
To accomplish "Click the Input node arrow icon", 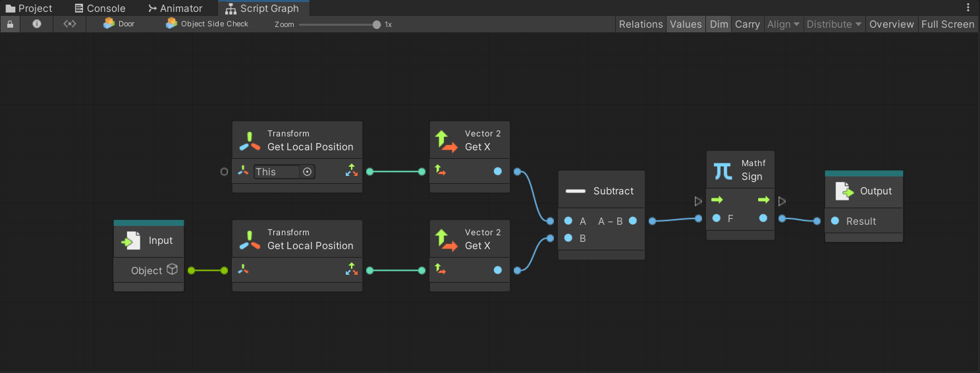I will point(130,241).
